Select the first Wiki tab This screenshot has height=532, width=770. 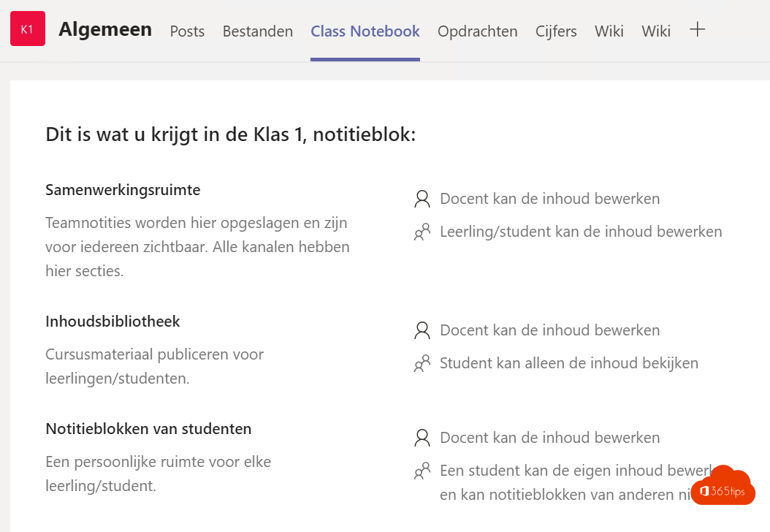609,31
